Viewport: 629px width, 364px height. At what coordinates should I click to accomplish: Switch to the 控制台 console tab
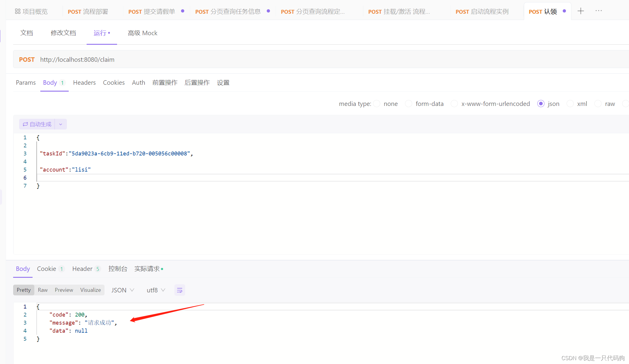point(118,269)
